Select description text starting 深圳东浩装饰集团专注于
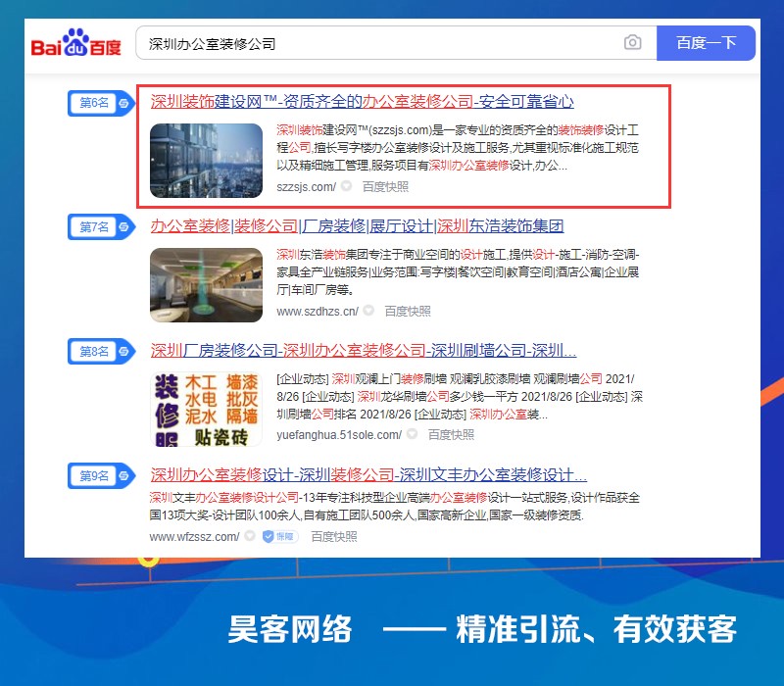The height and width of the screenshot is (686, 784). pyautogui.click(x=458, y=272)
